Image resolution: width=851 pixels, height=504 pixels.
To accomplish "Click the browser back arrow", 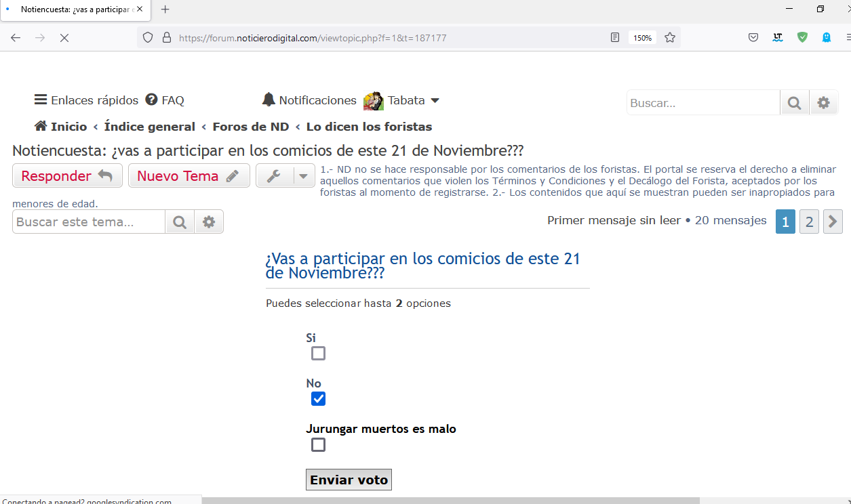I will pyautogui.click(x=16, y=38).
